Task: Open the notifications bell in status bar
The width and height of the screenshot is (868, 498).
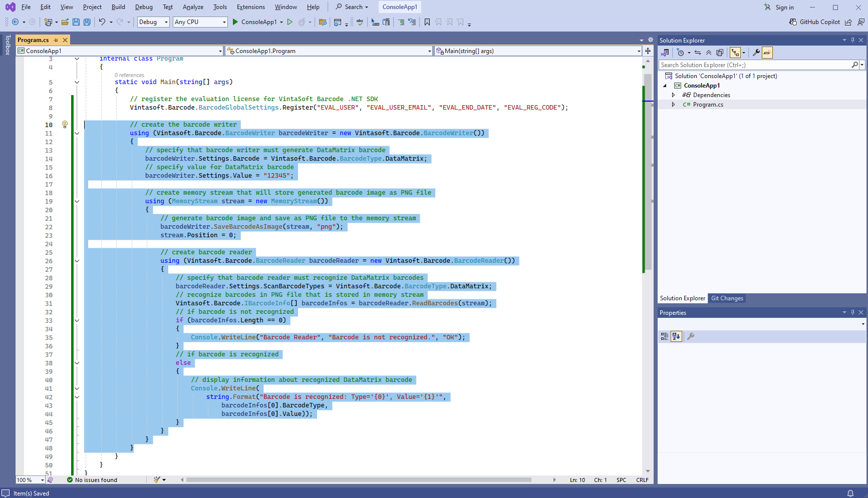Action: (850, 493)
